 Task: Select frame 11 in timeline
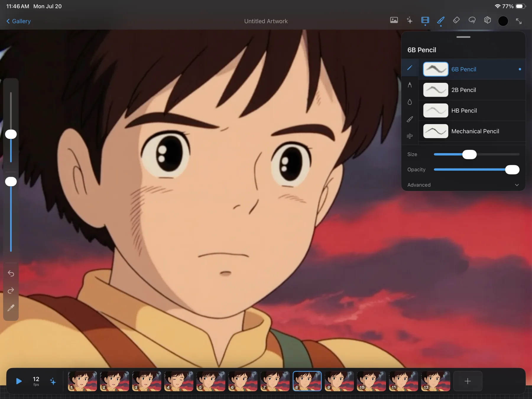[x=403, y=381]
